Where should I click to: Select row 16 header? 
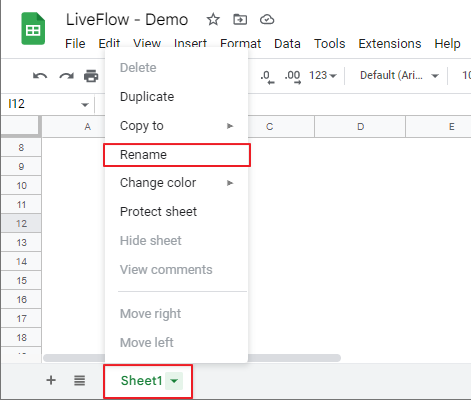[21, 299]
